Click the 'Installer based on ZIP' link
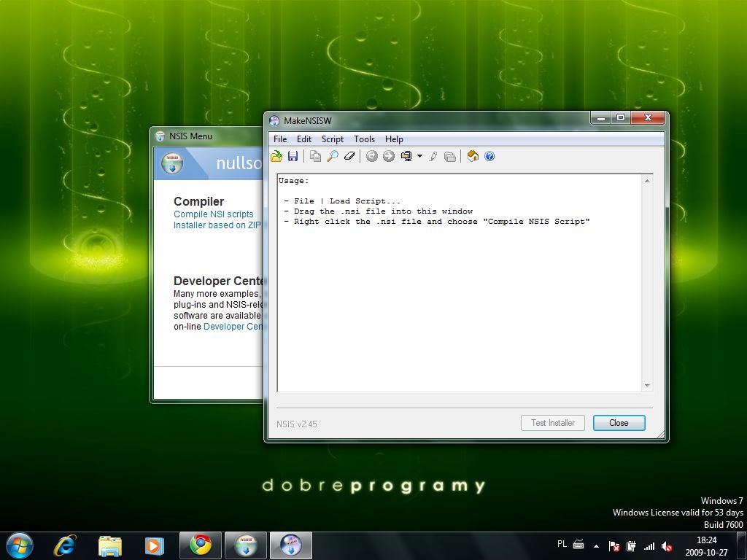The width and height of the screenshot is (747, 560). (217, 225)
